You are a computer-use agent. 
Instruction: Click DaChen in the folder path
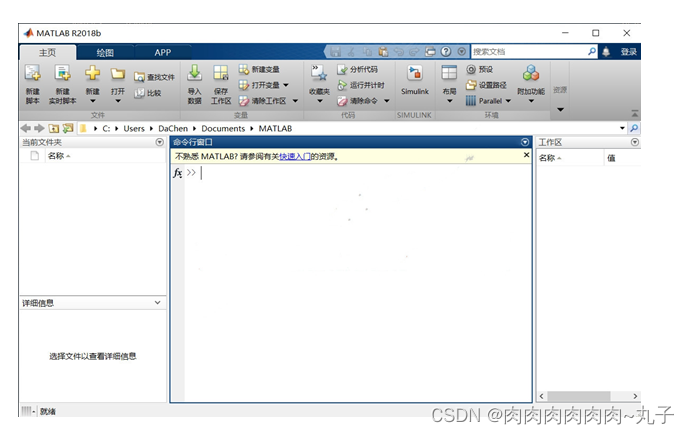point(173,128)
